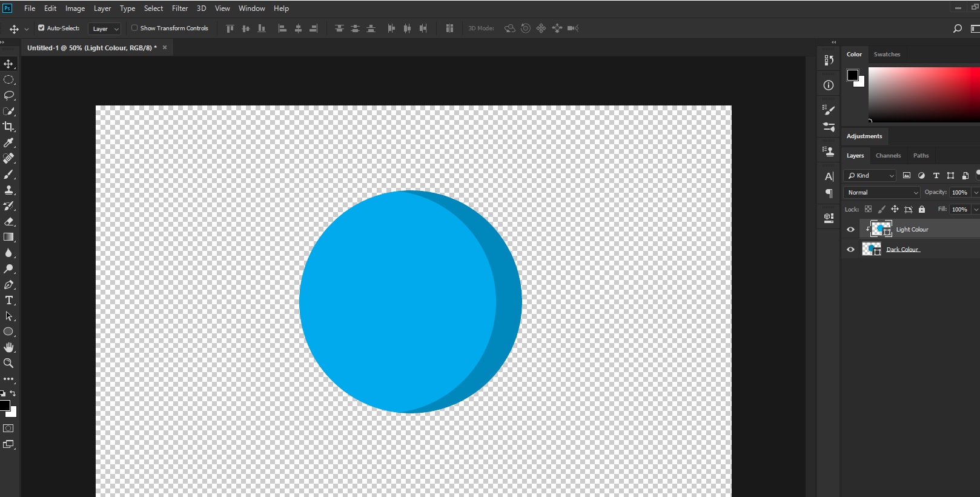The height and width of the screenshot is (497, 980).
Task: Select the Crop tool
Action: click(x=8, y=127)
